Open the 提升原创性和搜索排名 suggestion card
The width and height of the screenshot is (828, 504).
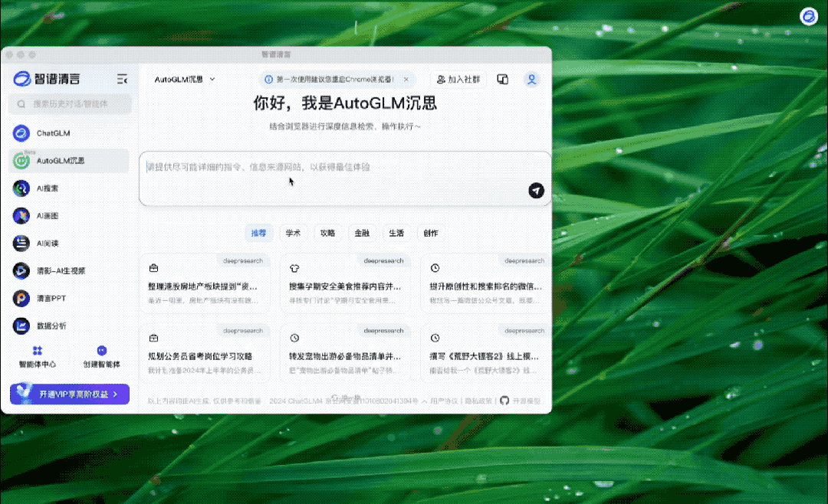point(486,283)
